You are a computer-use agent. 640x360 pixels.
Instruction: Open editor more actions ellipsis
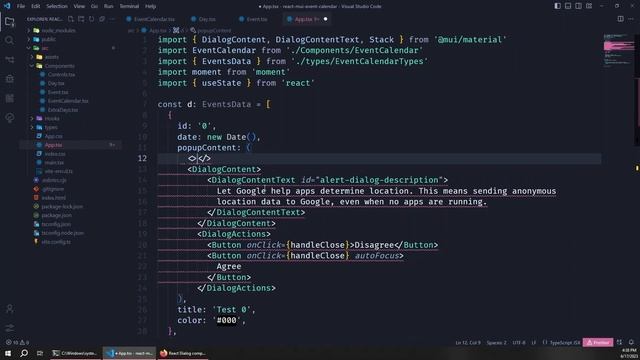[631, 19]
